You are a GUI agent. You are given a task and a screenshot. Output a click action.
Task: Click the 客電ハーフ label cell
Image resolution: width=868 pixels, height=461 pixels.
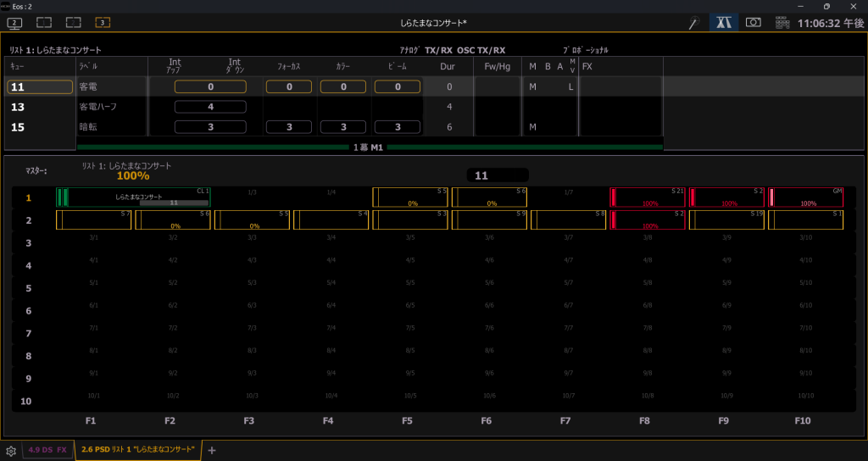[111, 107]
